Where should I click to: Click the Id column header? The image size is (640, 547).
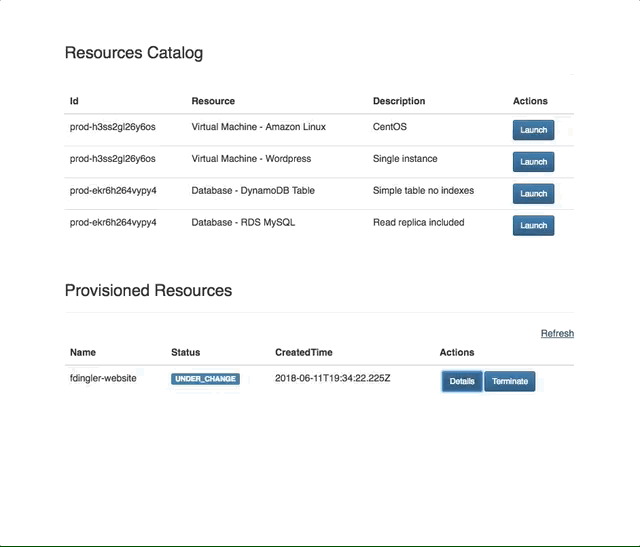74,101
